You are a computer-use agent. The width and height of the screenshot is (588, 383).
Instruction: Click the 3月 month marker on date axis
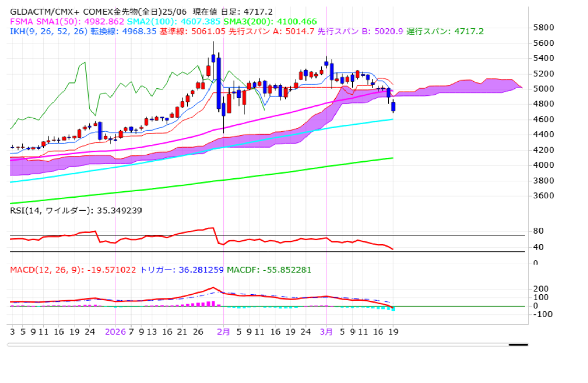point(327,331)
